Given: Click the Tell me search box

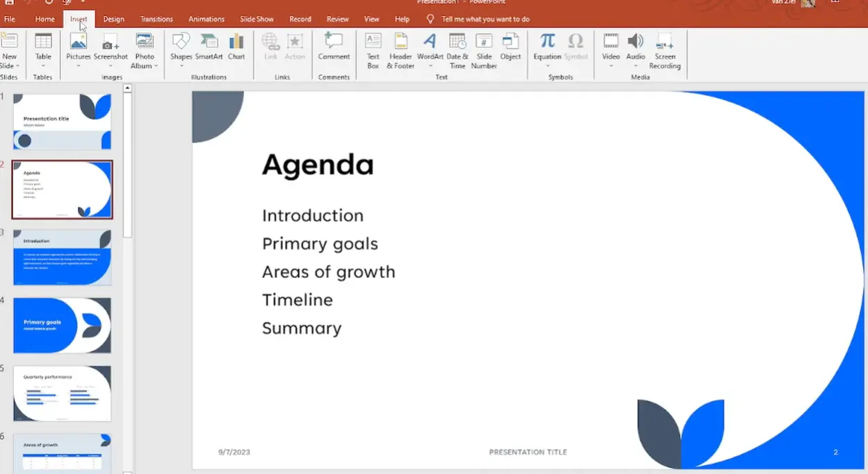Looking at the screenshot, I should (485, 19).
